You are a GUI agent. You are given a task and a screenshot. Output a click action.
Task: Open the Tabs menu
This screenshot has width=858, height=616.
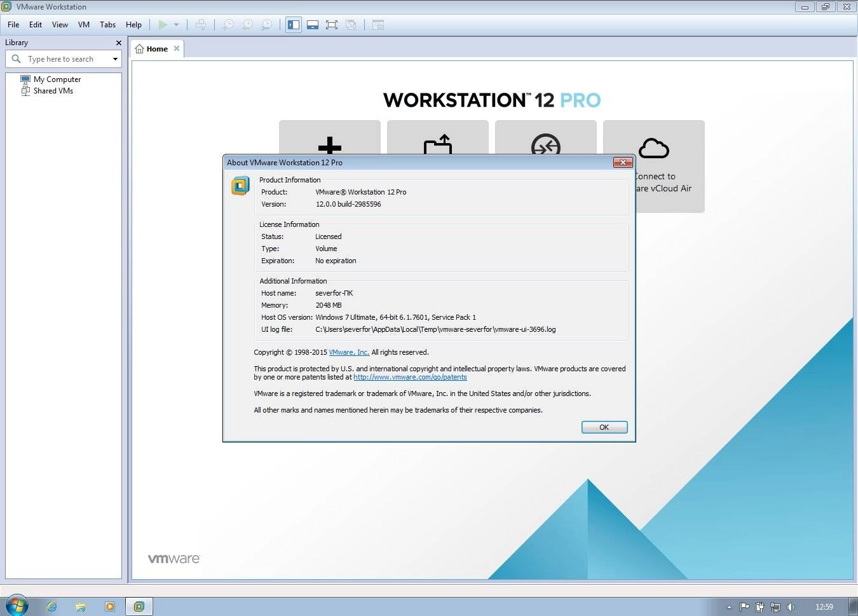pos(108,25)
